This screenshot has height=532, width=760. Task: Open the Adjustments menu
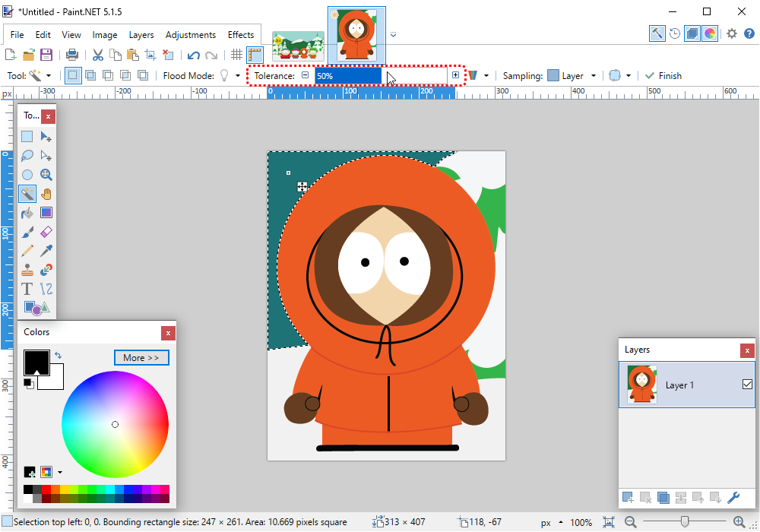tap(191, 35)
